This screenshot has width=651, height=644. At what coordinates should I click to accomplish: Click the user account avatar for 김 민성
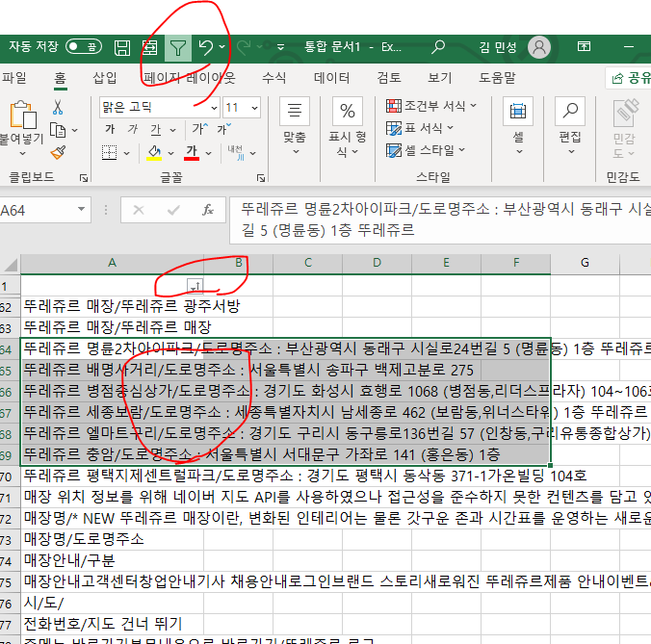click(539, 47)
